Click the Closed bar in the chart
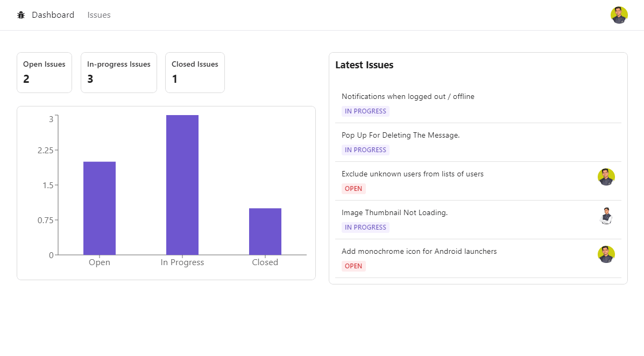The height and width of the screenshot is (356, 644). click(x=265, y=231)
